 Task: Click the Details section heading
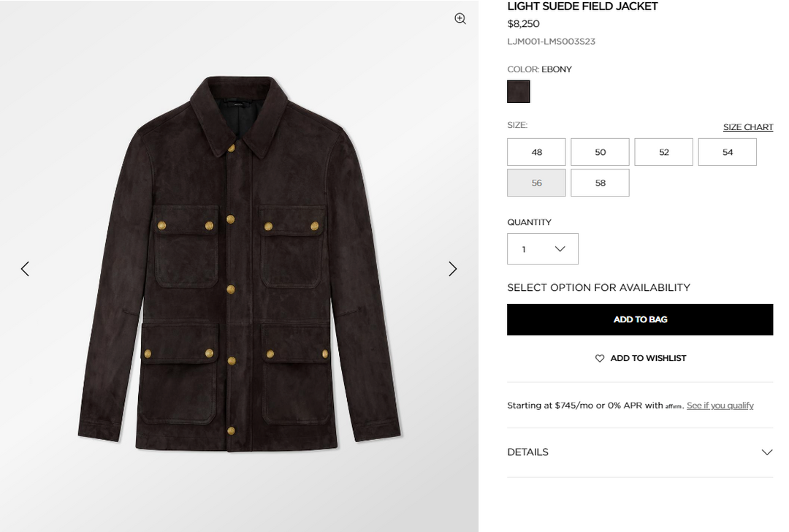tap(527, 452)
